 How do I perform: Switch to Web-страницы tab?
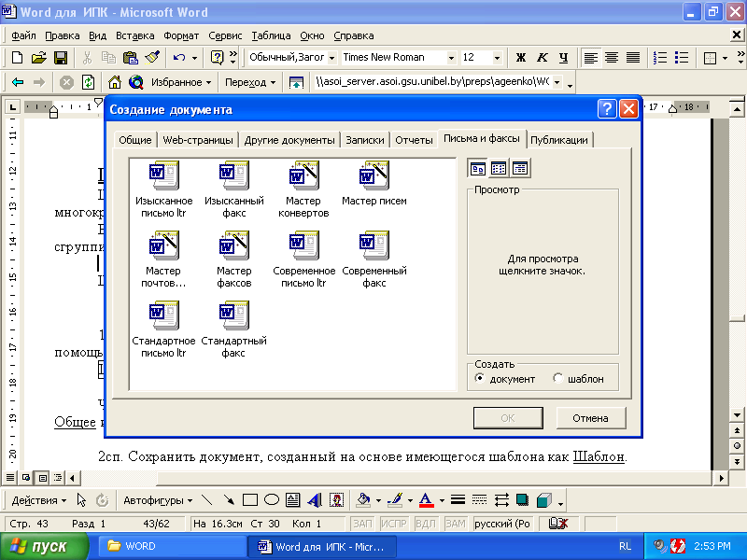coord(198,140)
